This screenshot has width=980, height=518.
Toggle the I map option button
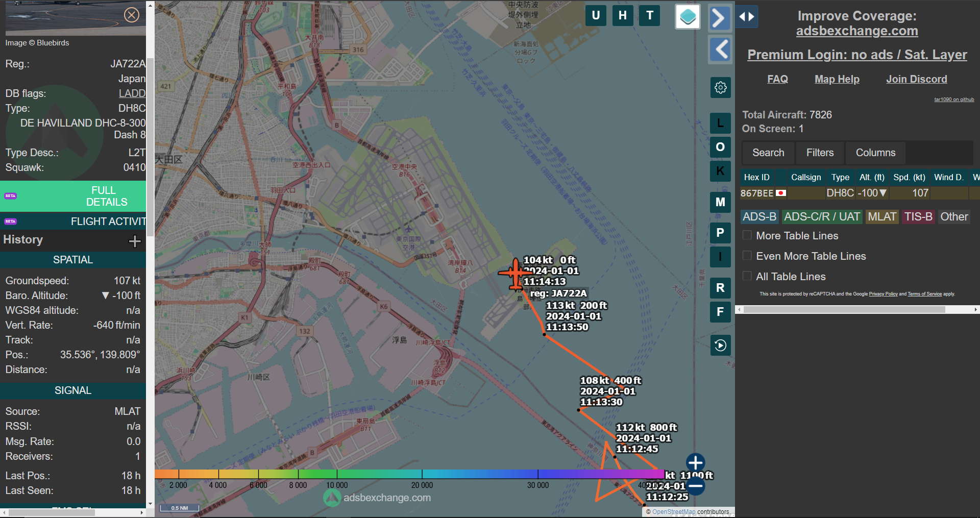coord(720,257)
